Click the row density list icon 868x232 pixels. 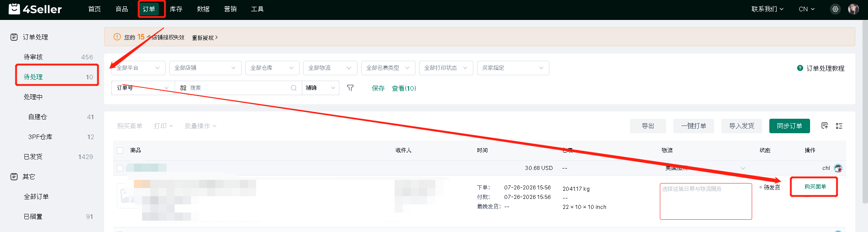(839, 126)
